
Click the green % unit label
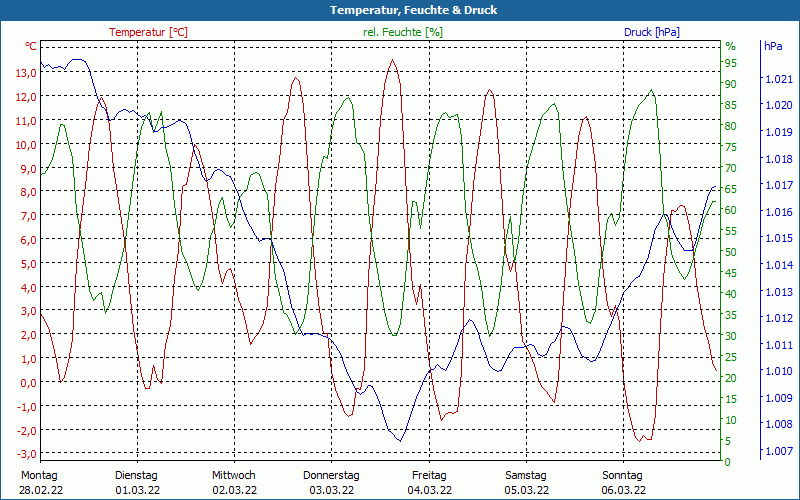(730, 46)
